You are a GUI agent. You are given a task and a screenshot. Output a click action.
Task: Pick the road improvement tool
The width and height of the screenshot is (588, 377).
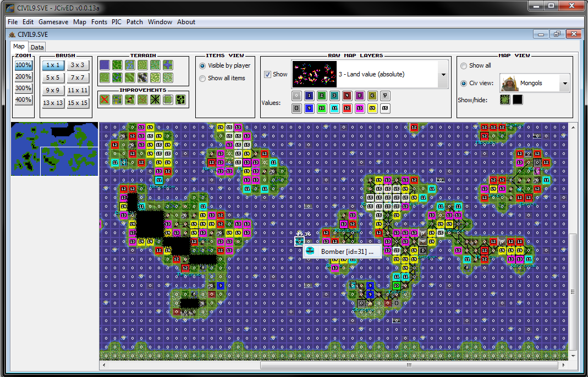coord(142,99)
